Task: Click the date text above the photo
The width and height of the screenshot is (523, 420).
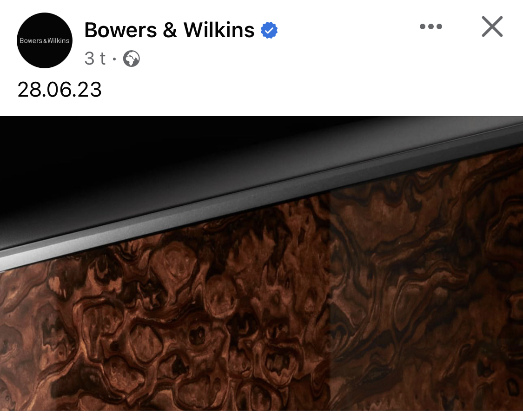Action: (x=60, y=90)
